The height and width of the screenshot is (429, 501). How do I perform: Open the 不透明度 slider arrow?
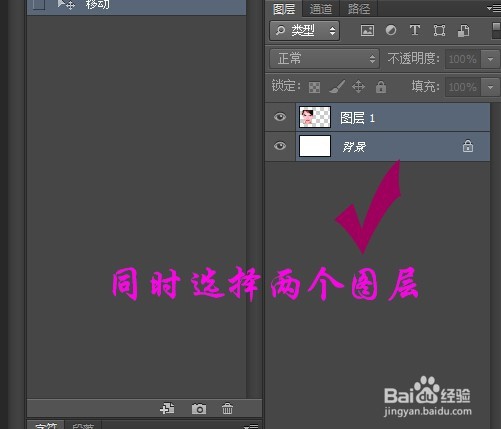490,59
